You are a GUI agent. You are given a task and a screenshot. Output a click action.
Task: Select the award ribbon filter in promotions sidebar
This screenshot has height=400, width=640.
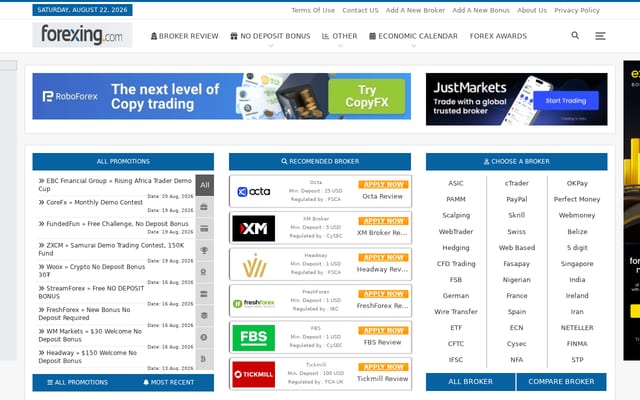click(x=204, y=272)
